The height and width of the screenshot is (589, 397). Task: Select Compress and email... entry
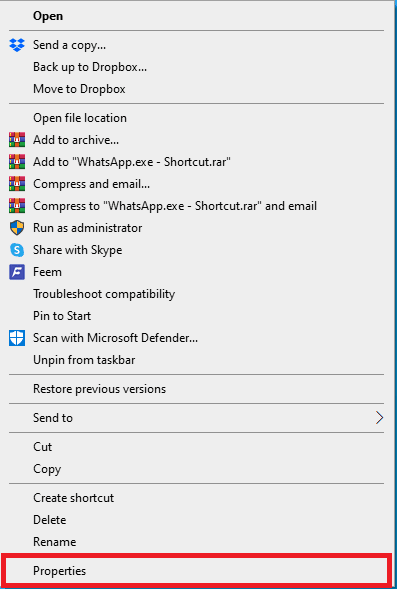tap(196, 184)
